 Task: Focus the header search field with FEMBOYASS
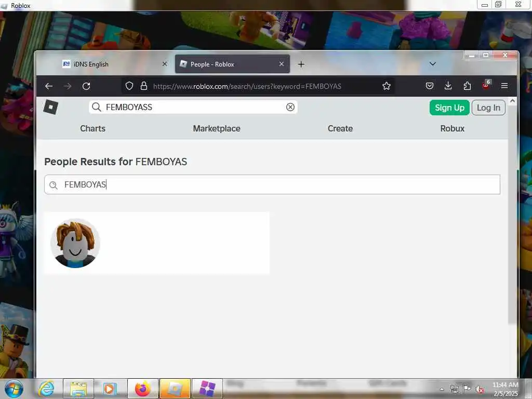click(x=193, y=107)
